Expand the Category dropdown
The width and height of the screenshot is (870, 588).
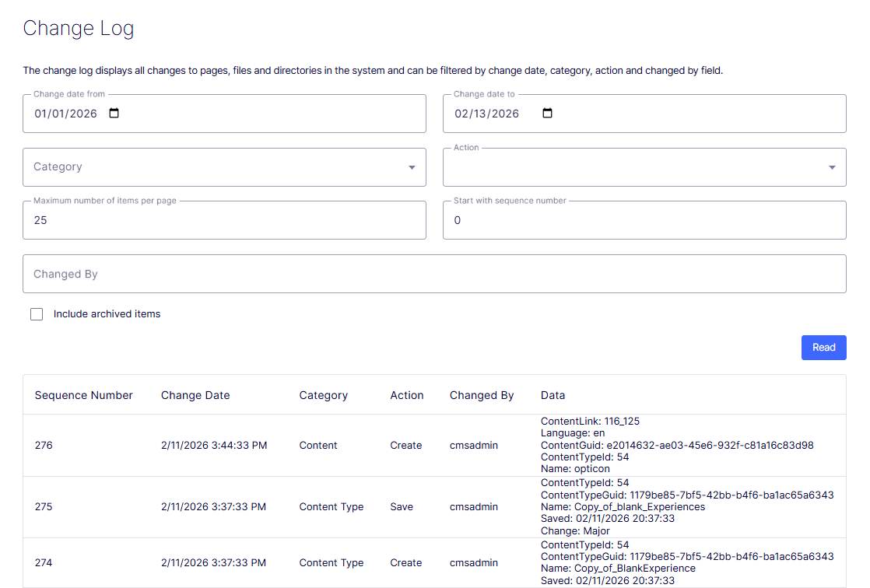click(224, 167)
